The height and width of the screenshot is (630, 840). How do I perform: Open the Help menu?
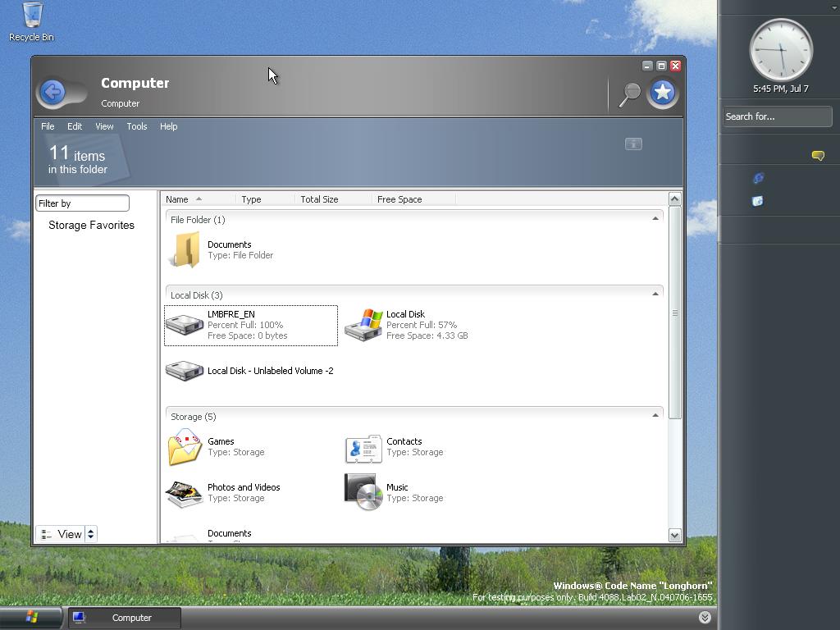tap(168, 126)
